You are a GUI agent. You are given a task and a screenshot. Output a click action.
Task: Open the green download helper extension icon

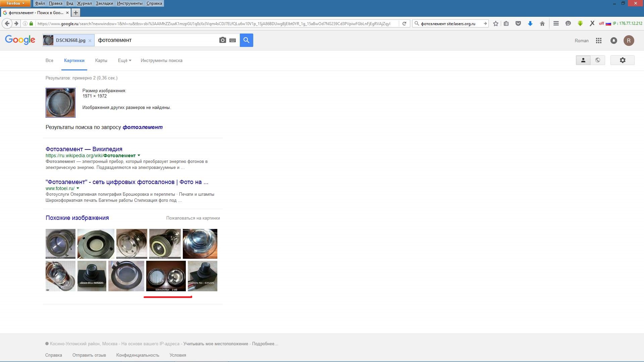[580, 23]
